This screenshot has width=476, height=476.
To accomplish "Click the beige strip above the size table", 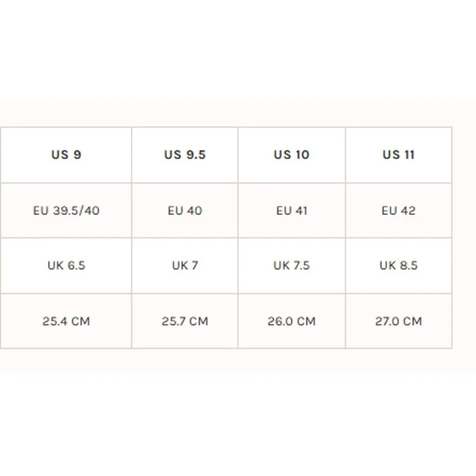I will click(238, 115).
